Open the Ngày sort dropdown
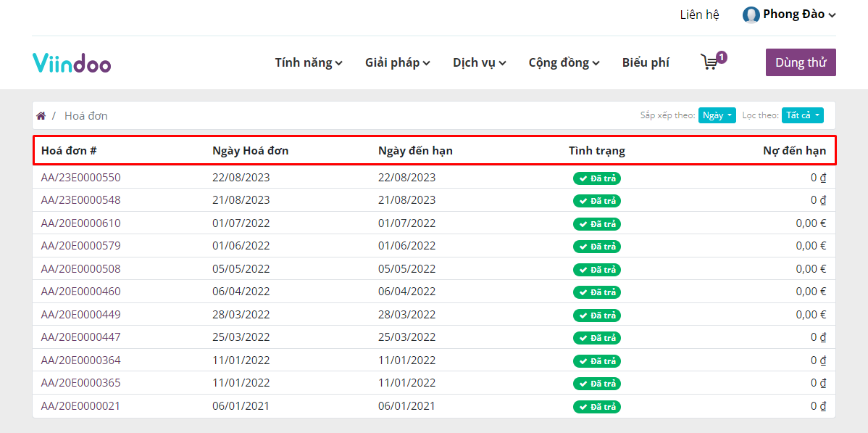Image resolution: width=868 pixels, height=433 pixels. (717, 115)
